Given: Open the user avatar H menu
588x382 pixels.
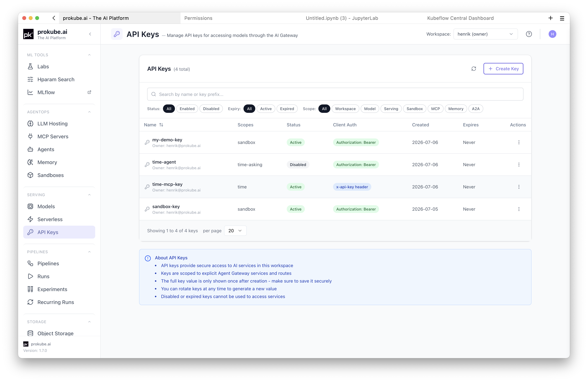Looking at the screenshot, I should click(x=552, y=34).
